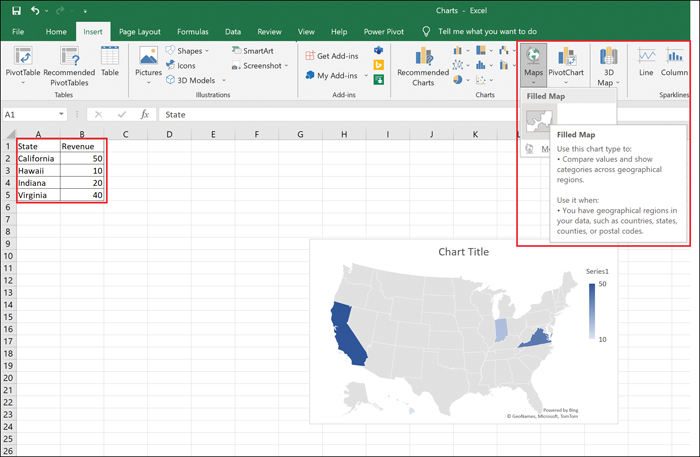Open the Screenshot dropdown
Image resolution: width=700 pixels, height=457 pixels.
260,66
